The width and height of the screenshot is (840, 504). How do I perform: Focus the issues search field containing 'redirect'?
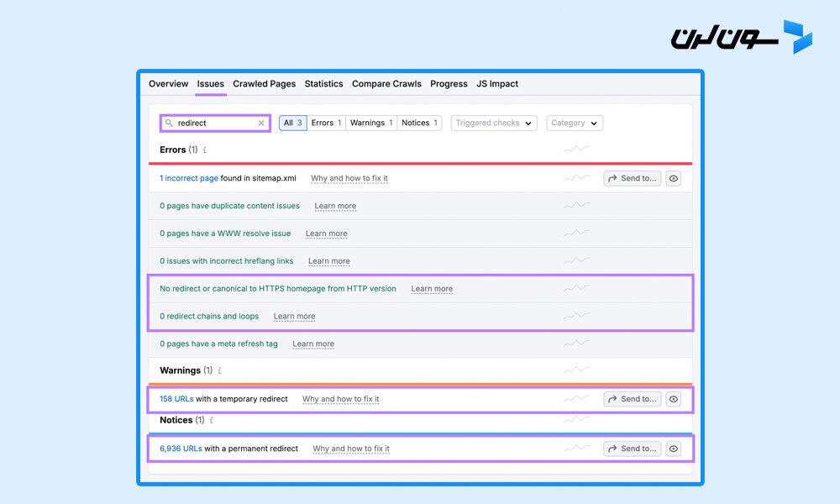(x=215, y=123)
